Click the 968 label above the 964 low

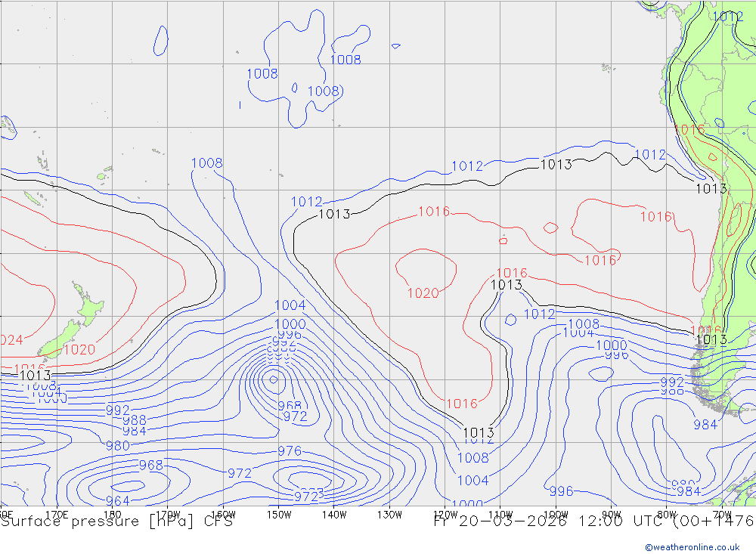[151, 466]
